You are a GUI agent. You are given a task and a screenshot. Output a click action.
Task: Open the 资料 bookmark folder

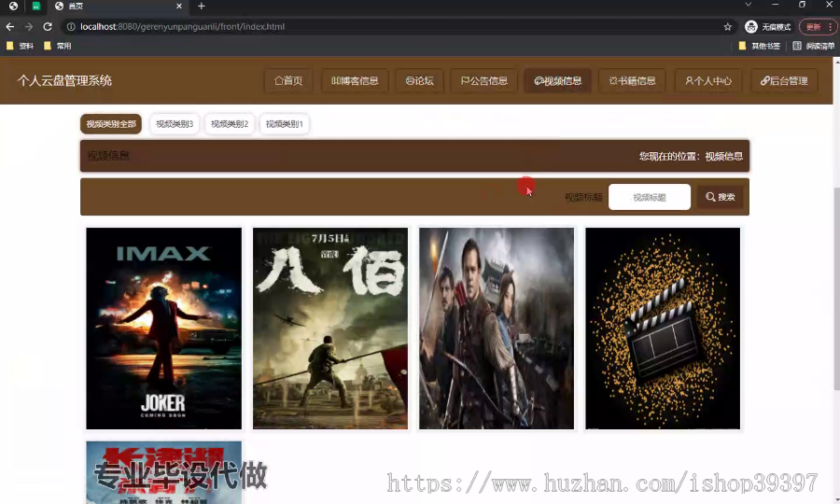(x=20, y=46)
